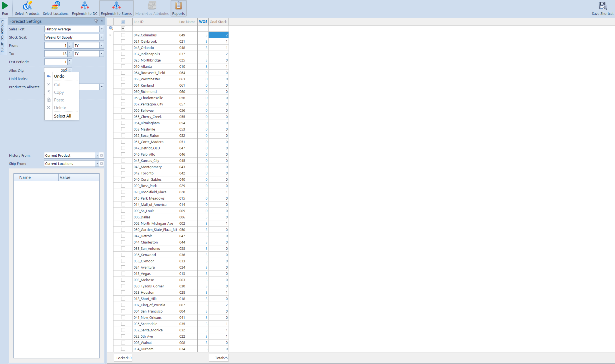
Task: Click the grid search magnifier icon
Action: (x=111, y=28)
